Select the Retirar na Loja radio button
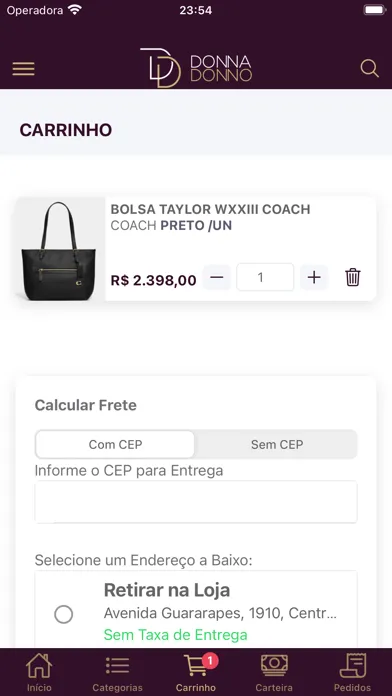 pyautogui.click(x=63, y=615)
